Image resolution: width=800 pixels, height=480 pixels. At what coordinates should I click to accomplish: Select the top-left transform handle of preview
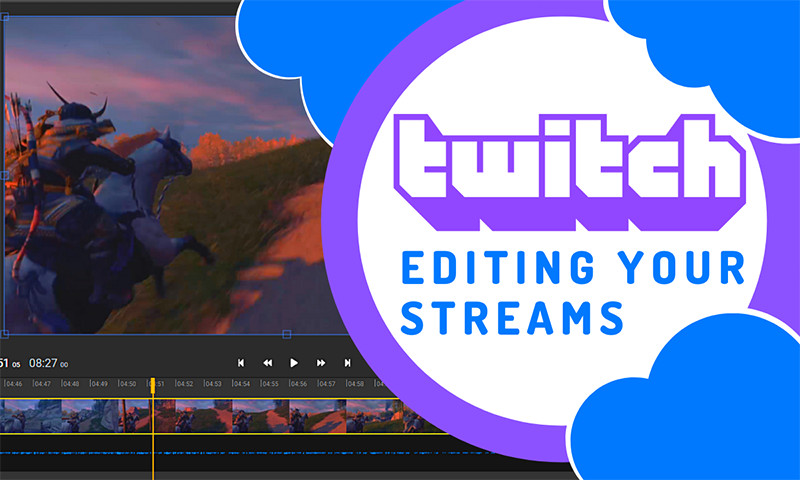[x=4, y=17]
